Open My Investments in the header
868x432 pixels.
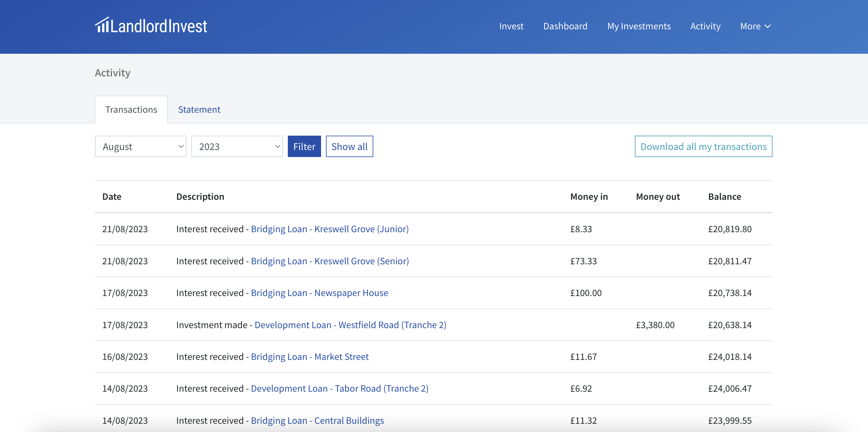[639, 26]
